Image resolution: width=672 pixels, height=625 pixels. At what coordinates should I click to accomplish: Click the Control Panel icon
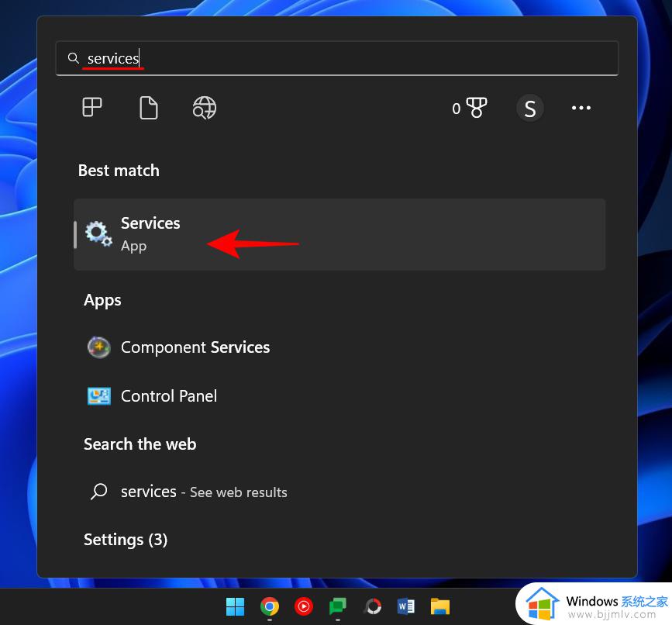(x=99, y=396)
